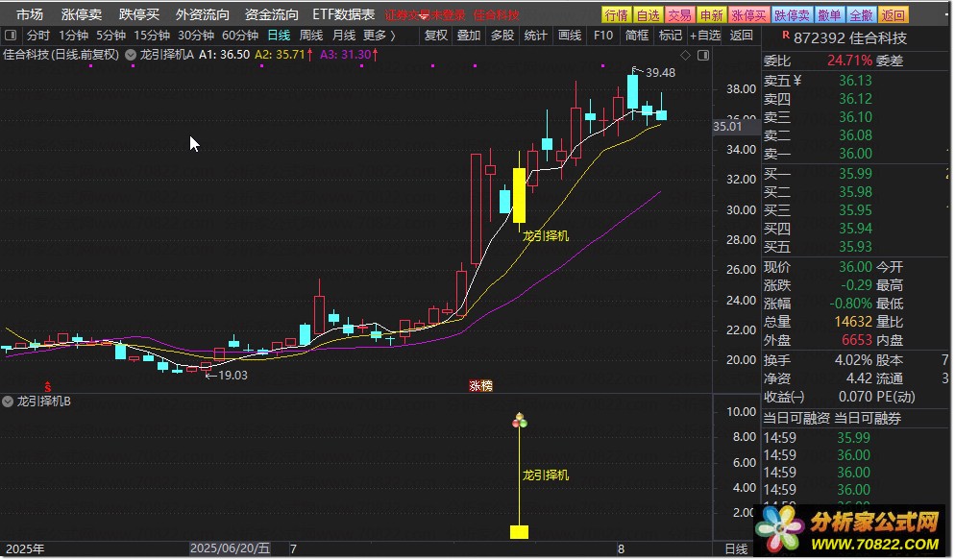Click the 当日可融资 label
Image resolution: width=955 pixels, height=560 pixels.
point(796,418)
